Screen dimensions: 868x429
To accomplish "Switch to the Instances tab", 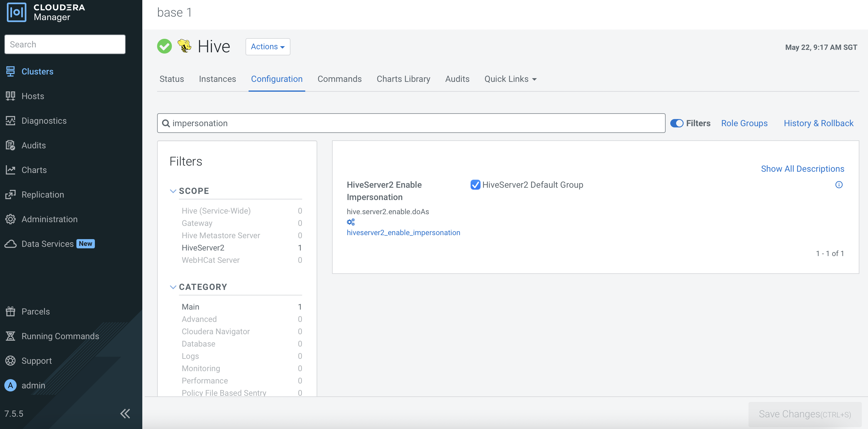I will coord(217,79).
